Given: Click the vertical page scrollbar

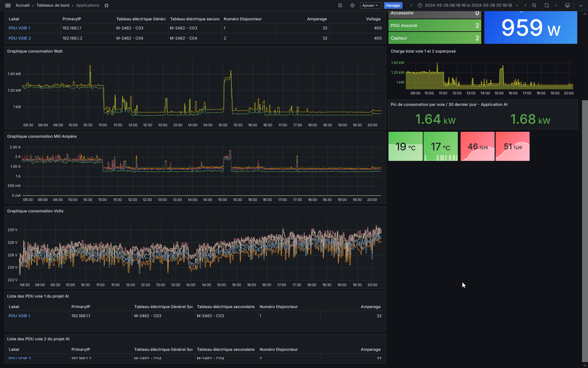Looking at the screenshot, I should coord(585,231).
